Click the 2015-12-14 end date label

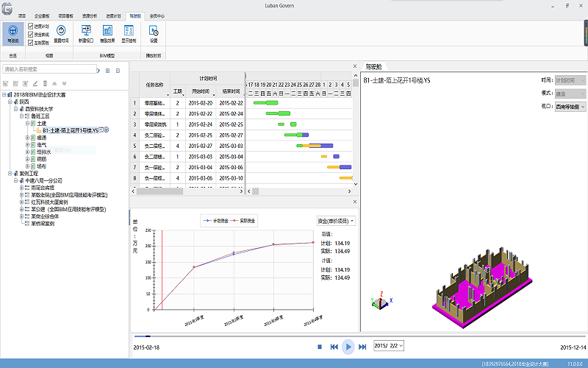click(x=573, y=347)
